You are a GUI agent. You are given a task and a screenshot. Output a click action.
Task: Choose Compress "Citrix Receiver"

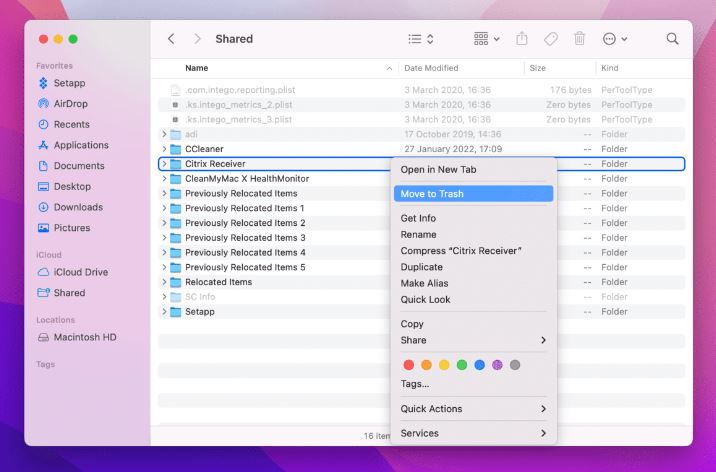tap(474, 251)
